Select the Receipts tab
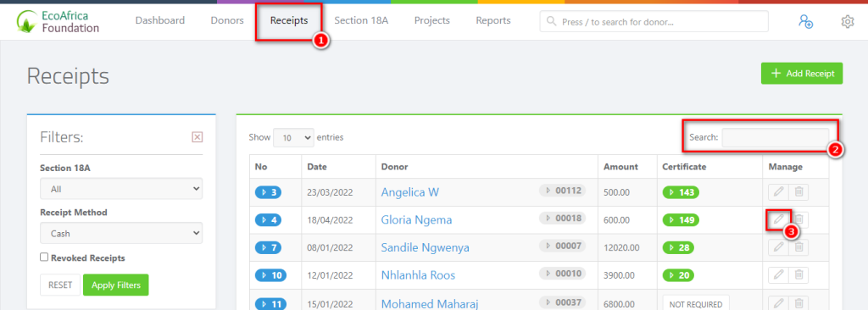 tap(289, 21)
